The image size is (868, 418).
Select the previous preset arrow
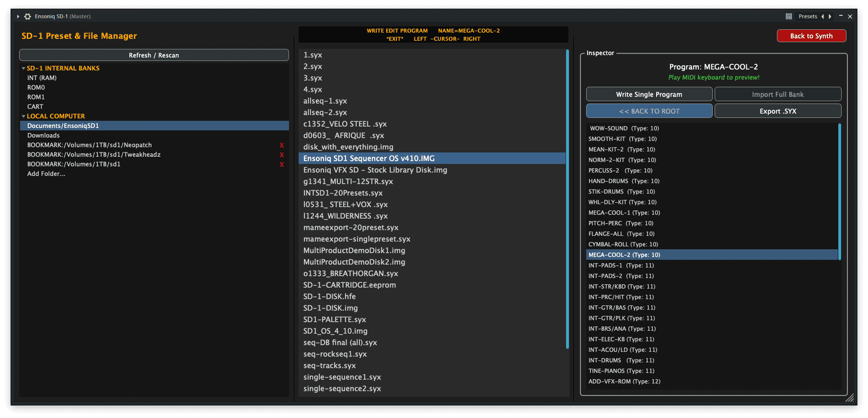pyautogui.click(x=823, y=16)
